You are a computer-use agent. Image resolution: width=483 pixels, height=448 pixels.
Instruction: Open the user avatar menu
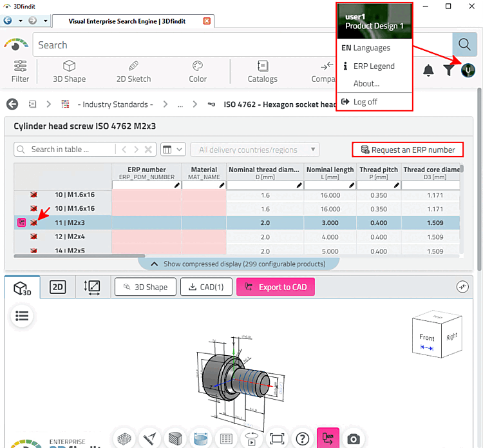[468, 71]
